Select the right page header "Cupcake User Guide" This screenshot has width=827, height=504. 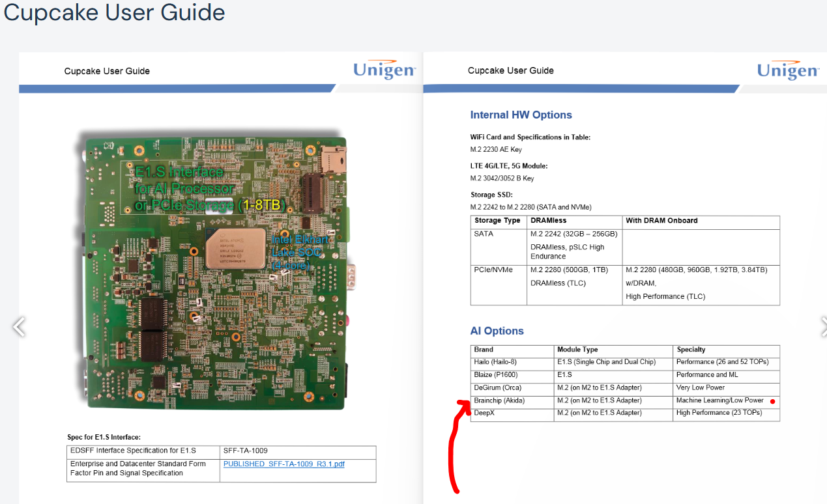point(511,70)
